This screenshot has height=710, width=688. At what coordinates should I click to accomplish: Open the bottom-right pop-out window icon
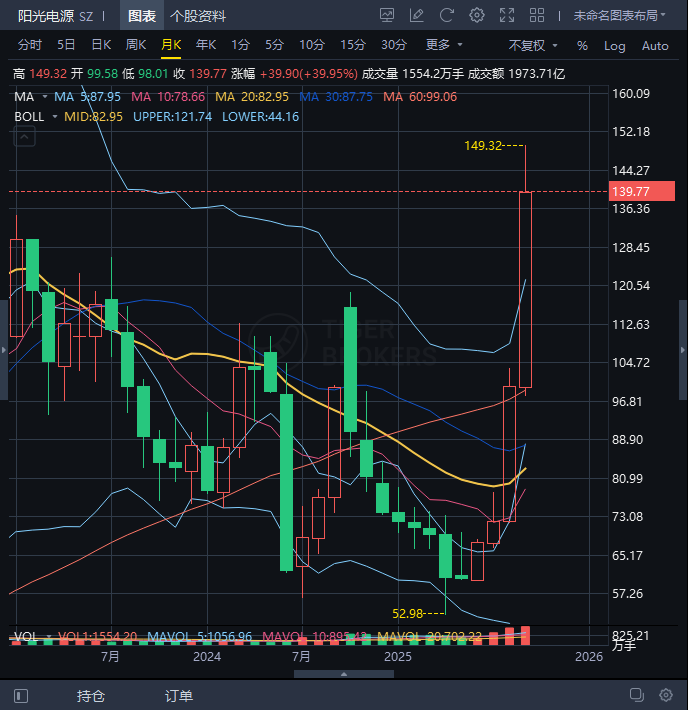[637, 695]
